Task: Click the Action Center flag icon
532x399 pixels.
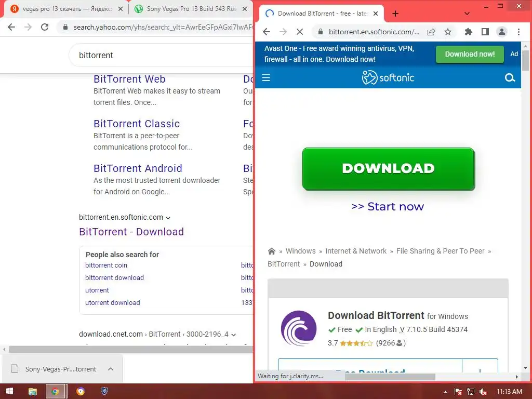Action: pyautogui.click(x=458, y=392)
